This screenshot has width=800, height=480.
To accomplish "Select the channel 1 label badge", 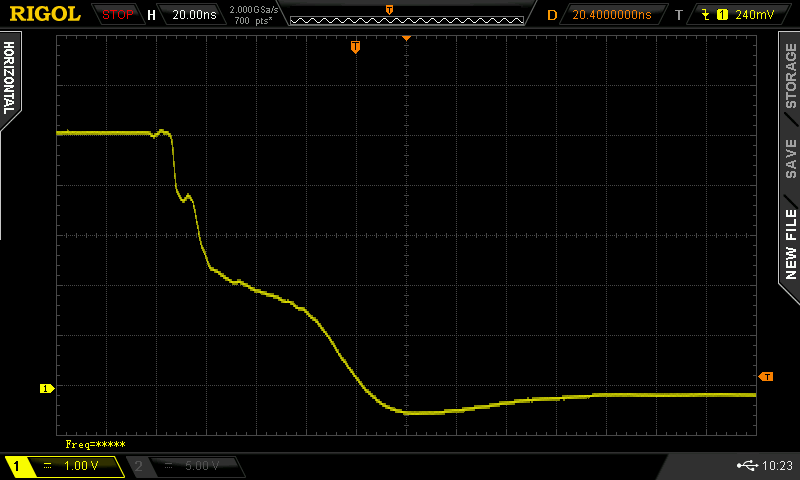I will point(16,466).
